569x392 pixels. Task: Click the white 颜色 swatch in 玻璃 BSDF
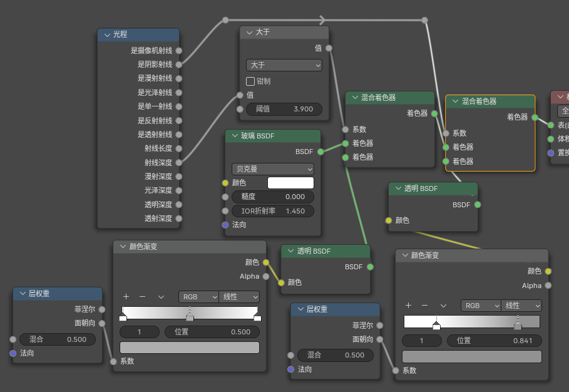(290, 183)
